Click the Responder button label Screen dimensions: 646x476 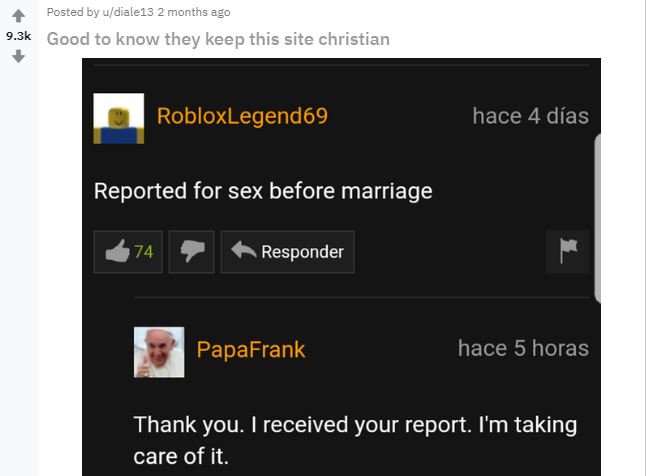[x=302, y=252]
